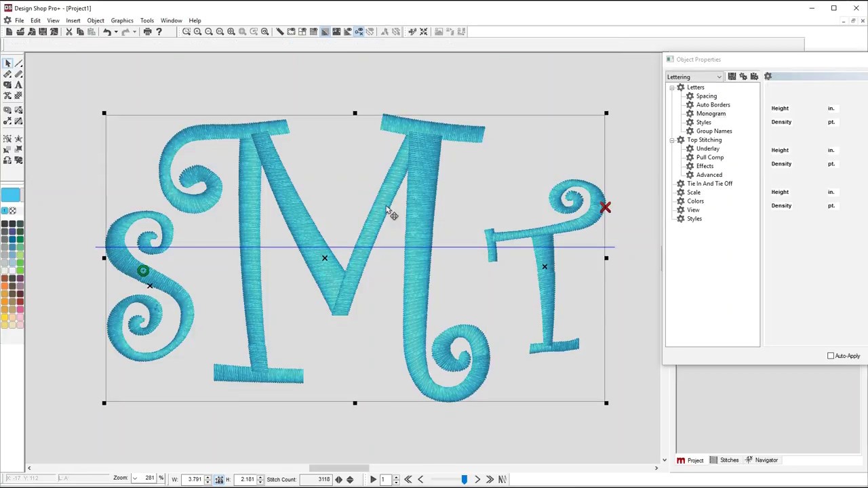Open the Window menu

[171, 20]
